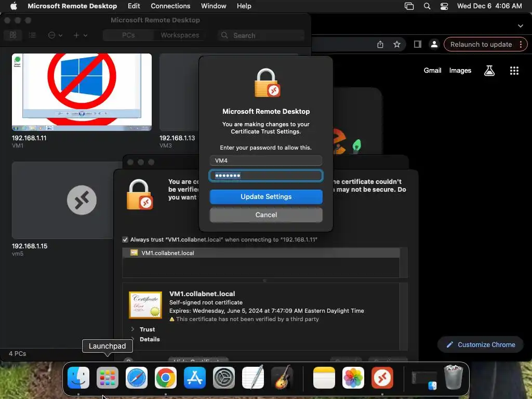Click Chrome tab search chevron
This screenshot has width=532, height=399.
pyautogui.click(x=521, y=26)
